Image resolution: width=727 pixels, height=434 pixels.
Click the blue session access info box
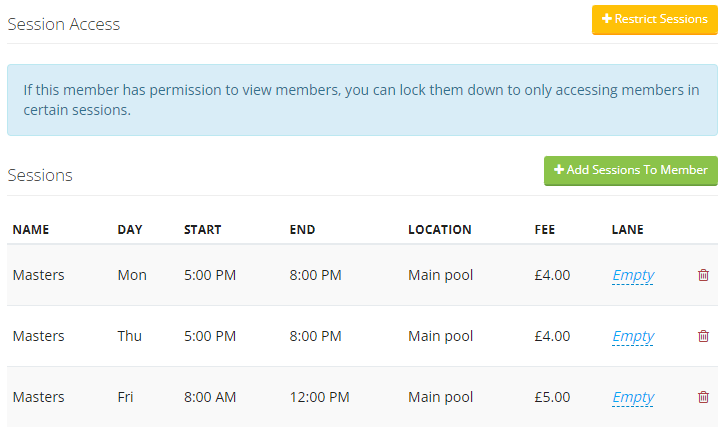point(362,100)
